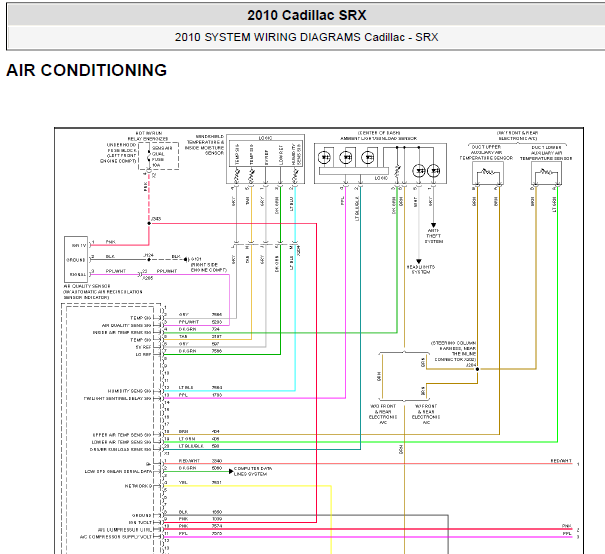
Task: Click the "DUCT UPPER AUXILIARY AIR TEMPERATURE SENSOR" label
Action: click(x=486, y=152)
